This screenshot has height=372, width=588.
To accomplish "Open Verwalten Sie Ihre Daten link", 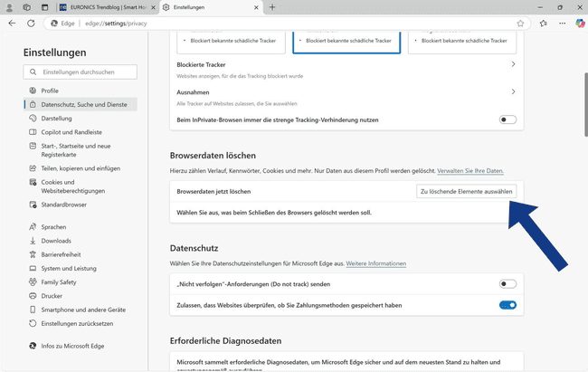I will click(470, 171).
